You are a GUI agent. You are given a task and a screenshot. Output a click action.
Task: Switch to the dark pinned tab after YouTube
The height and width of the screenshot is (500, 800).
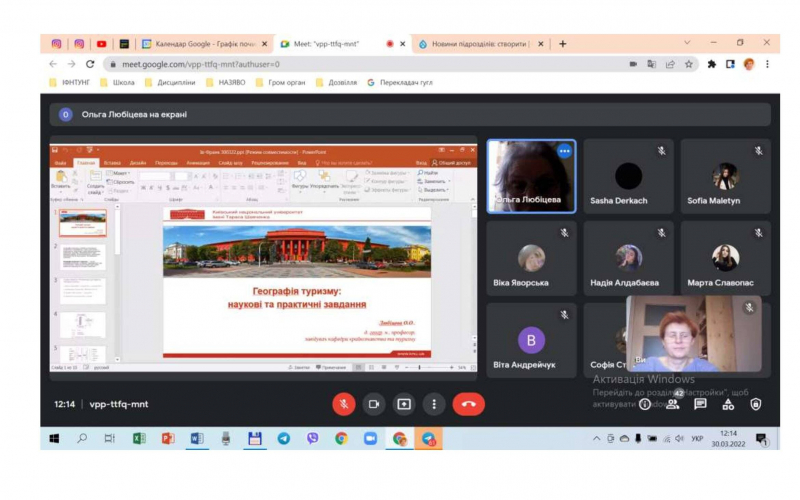coord(124,44)
